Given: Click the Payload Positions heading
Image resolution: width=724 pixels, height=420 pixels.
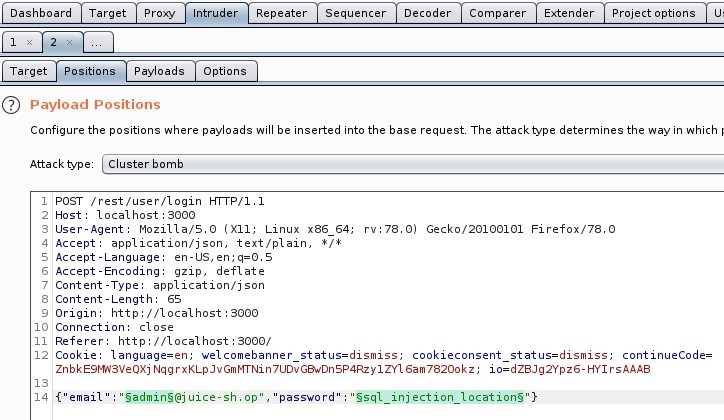Looking at the screenshot, I should pyautogui.click(x=95, y=105).
